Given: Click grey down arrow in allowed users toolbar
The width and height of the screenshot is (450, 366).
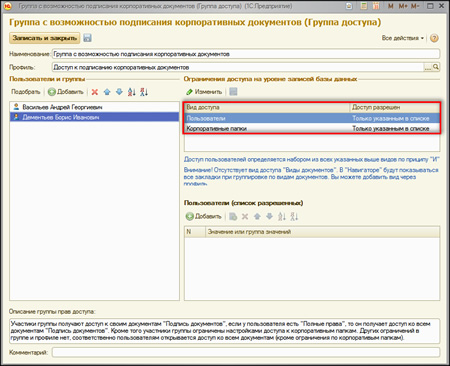Looking at the screenshot, I should click(x=269, y=217).
